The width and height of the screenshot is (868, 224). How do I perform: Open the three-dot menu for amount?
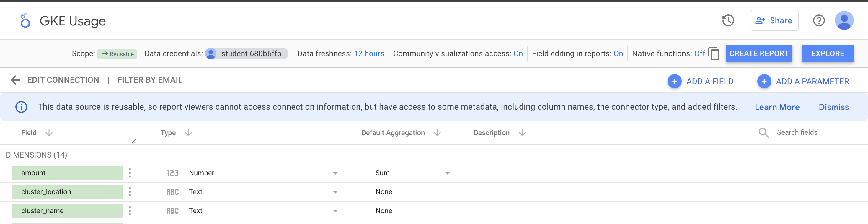pos(130,173)
